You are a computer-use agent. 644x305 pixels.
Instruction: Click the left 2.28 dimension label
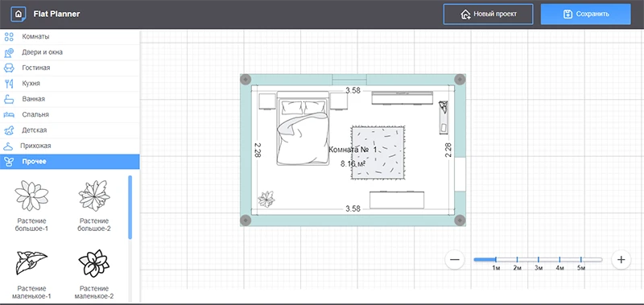click(x=258, y=150)
